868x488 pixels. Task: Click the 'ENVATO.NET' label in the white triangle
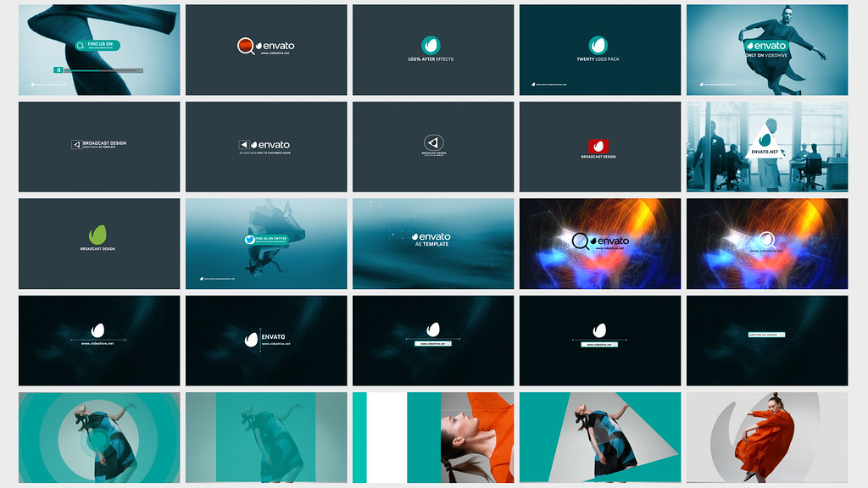765,152
